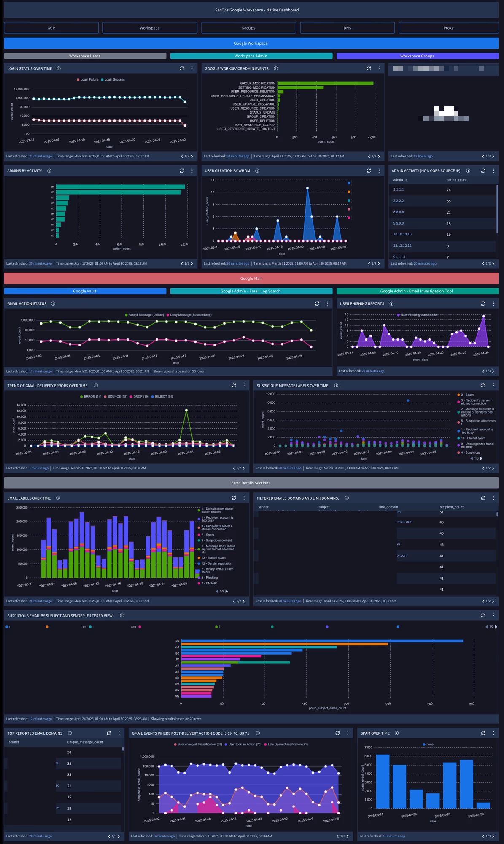Select the Workspace Admin tab
The image size is (504, 844).
[x=251, y=56]
